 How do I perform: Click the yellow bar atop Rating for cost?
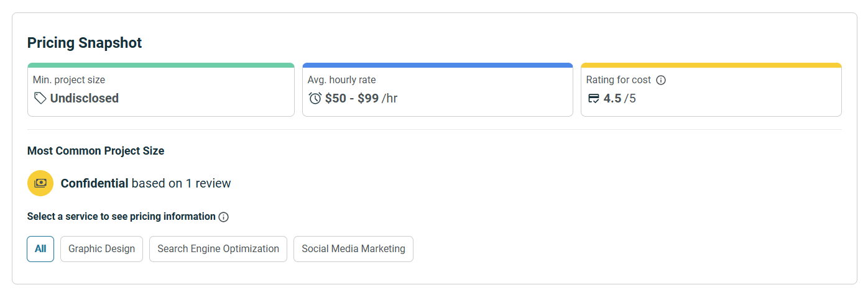pyautogui.click(x=711, y=65)
